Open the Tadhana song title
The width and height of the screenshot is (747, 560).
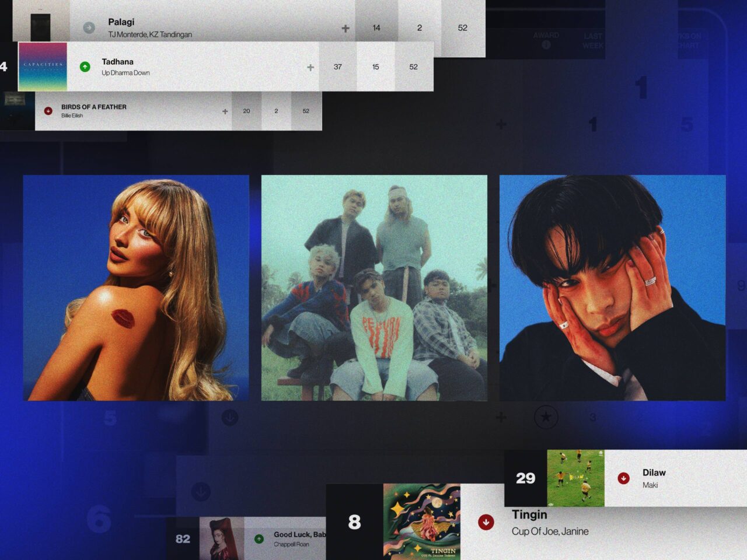pos(117,61)
